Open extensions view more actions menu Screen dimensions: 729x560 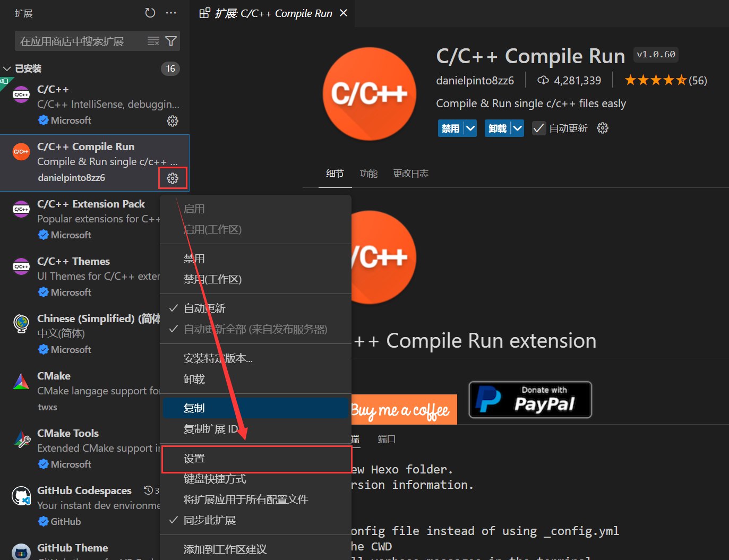(x=171, y=13)
